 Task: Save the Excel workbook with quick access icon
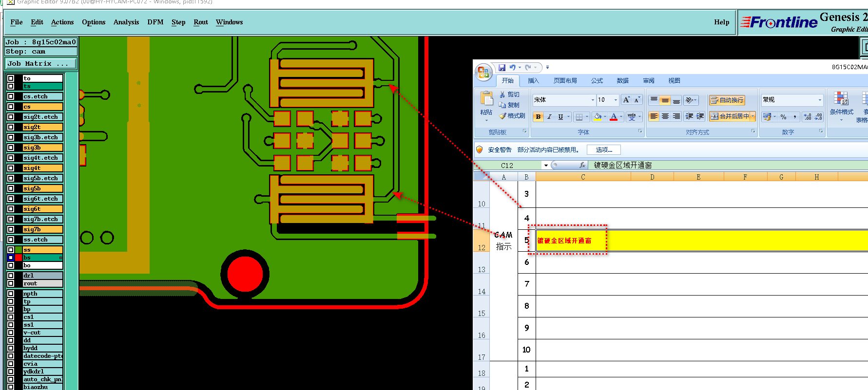click(x=502, y=68)
